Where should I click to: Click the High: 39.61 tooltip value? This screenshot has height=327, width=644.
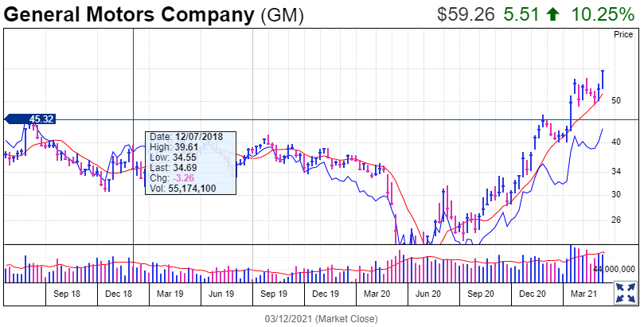click(174, 147)
